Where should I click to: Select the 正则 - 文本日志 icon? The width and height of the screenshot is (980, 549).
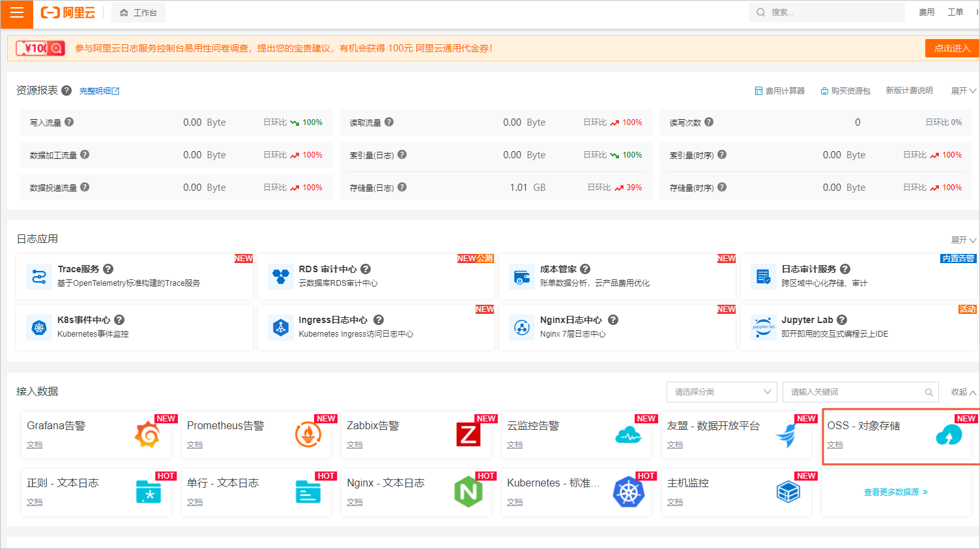(x=149, y=492)
